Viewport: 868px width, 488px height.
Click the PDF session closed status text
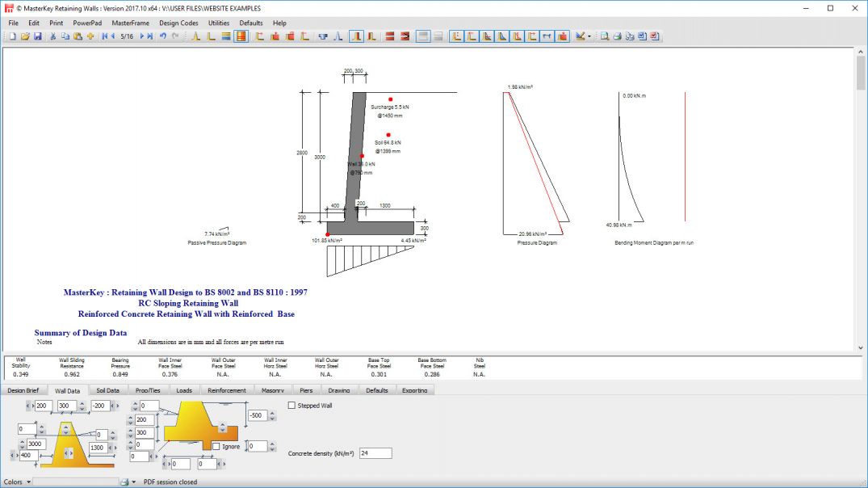[x=170, y=482]
